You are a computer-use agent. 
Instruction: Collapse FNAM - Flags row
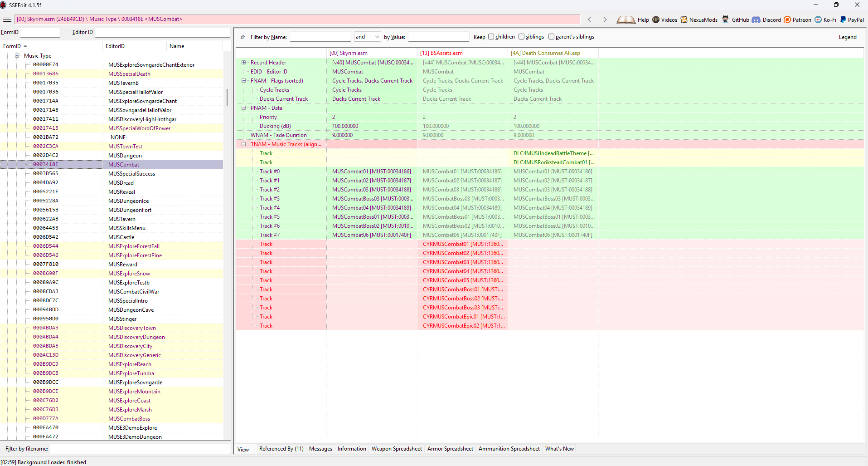point(243,81)
